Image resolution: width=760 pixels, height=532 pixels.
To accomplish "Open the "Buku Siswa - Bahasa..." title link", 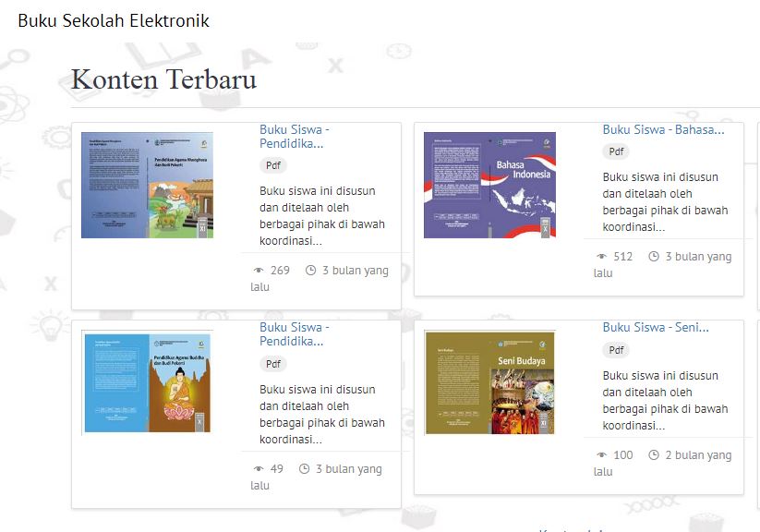I will (x=663, y=129).
